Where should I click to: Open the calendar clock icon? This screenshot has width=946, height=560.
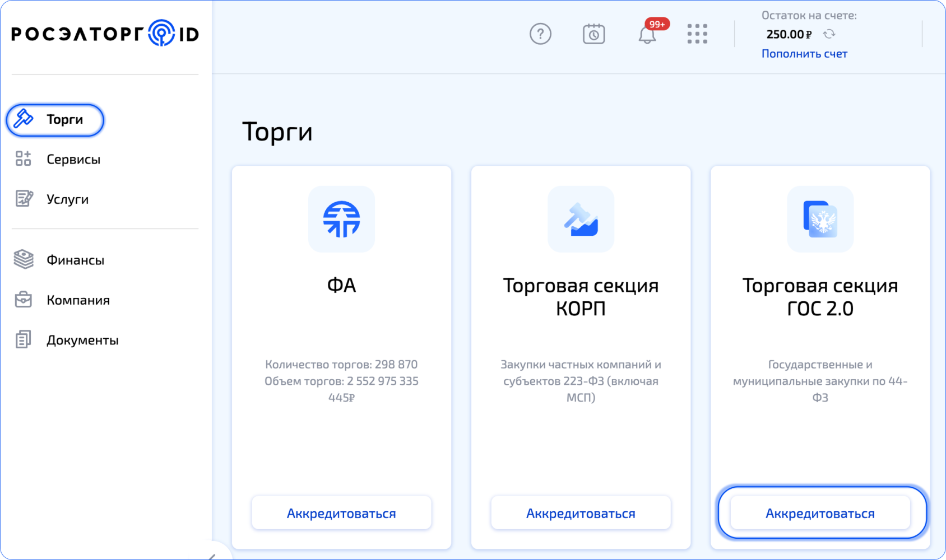coord(593,34)
